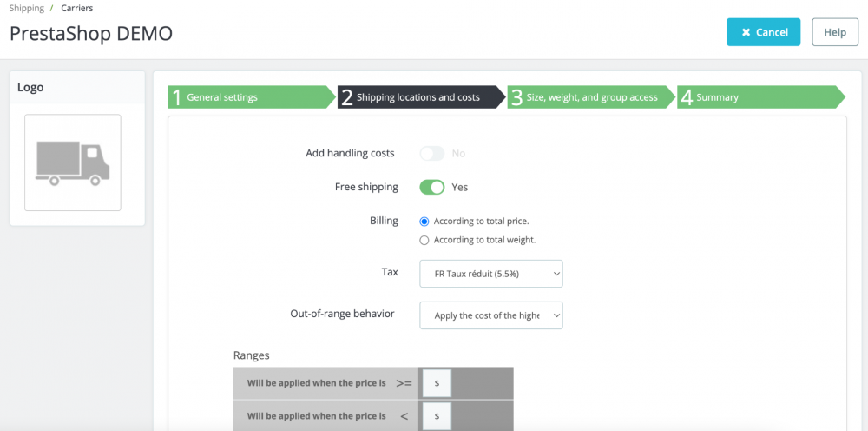Jump to the Summary step
Screen dimensions: 868x431
(x=717, y=97)
